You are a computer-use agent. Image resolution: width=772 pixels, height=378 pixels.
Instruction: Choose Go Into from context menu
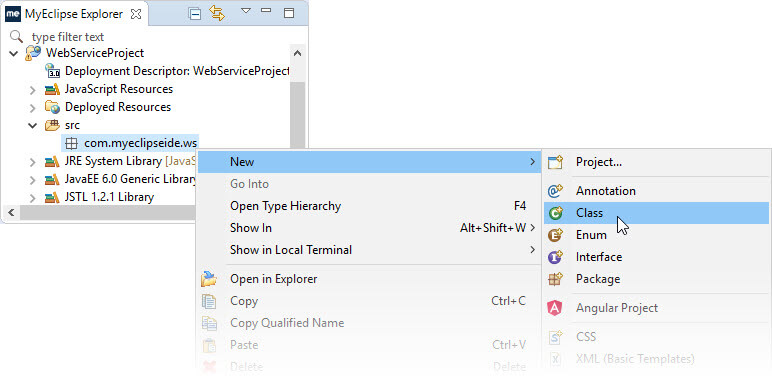(368, 184)
